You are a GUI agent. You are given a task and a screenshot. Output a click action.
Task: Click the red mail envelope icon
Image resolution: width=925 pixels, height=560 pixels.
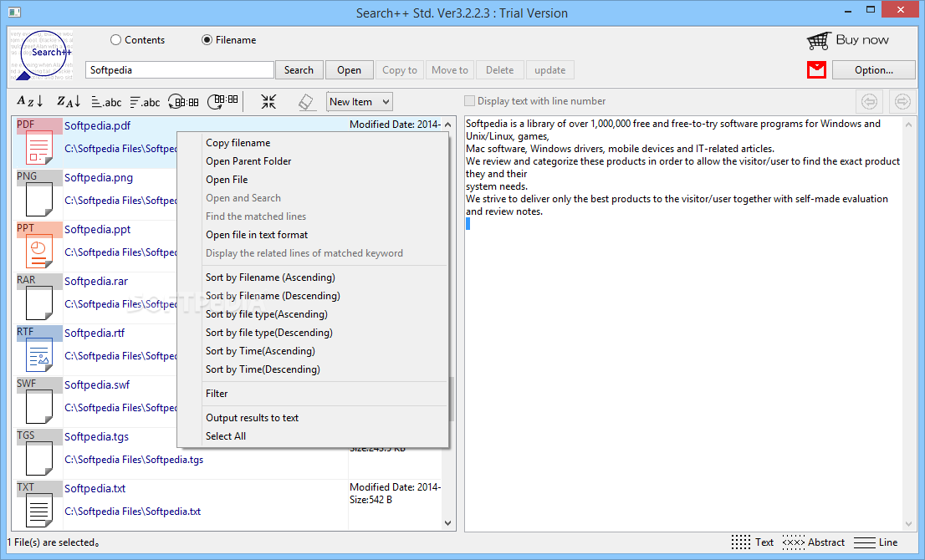coord(816,69)
